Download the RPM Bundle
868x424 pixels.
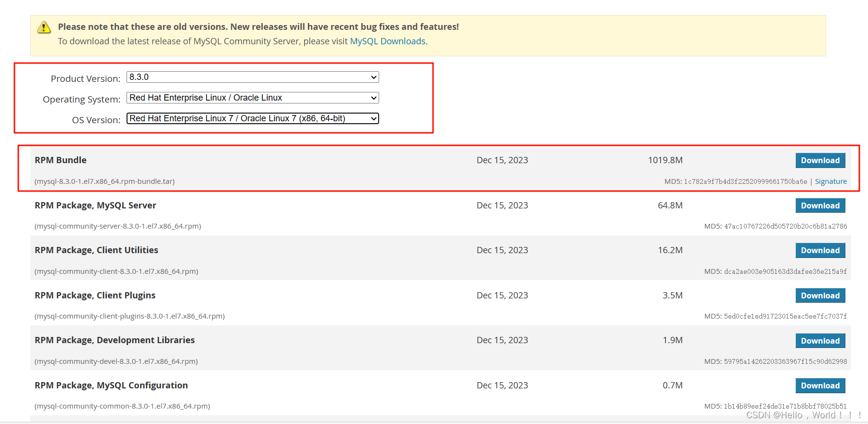(x=820, y=160)
